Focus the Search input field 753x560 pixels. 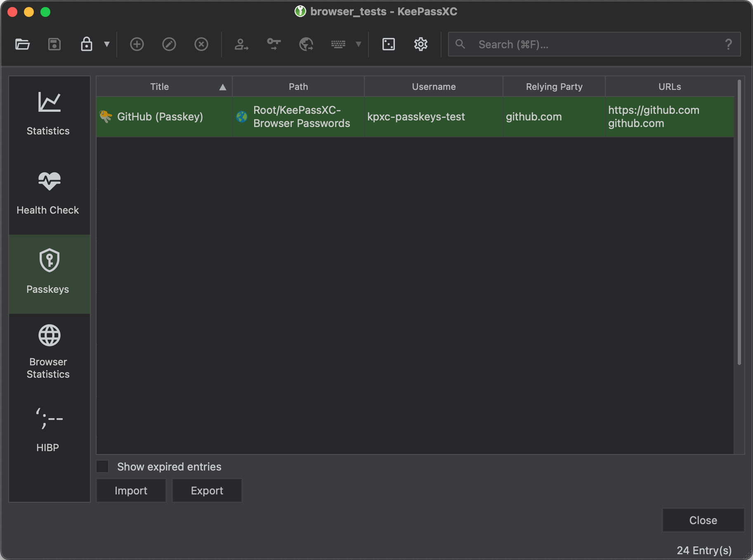594,44
